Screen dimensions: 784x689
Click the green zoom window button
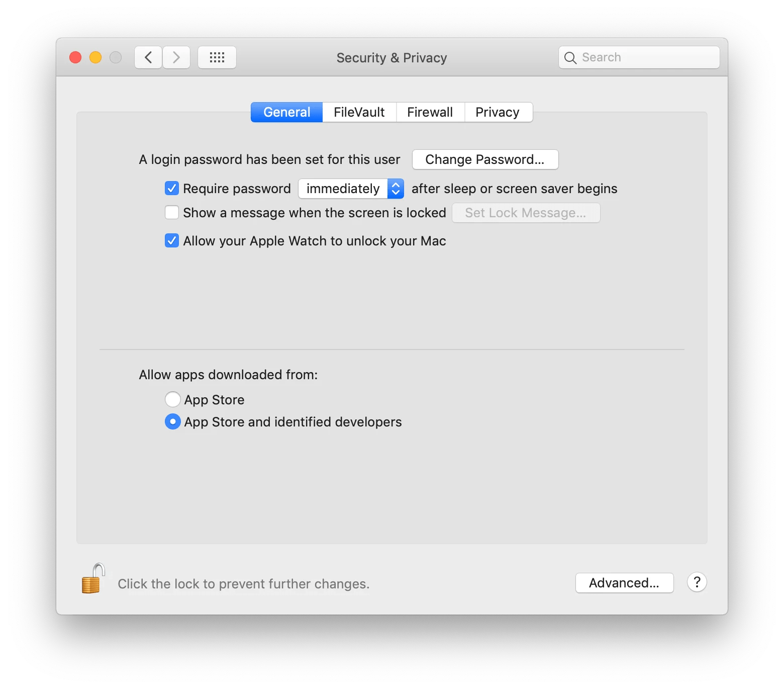click(115, 57)
